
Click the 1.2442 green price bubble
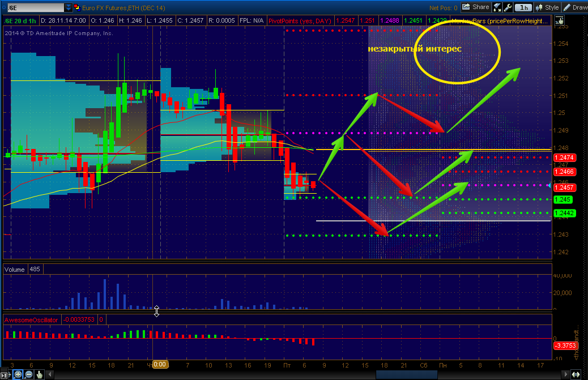[x=564, y=213]
